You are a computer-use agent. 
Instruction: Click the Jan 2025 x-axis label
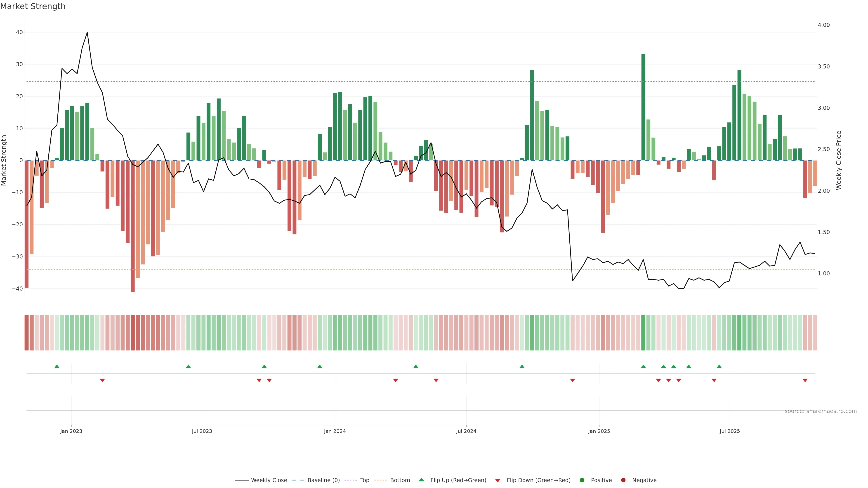point(599,431)
